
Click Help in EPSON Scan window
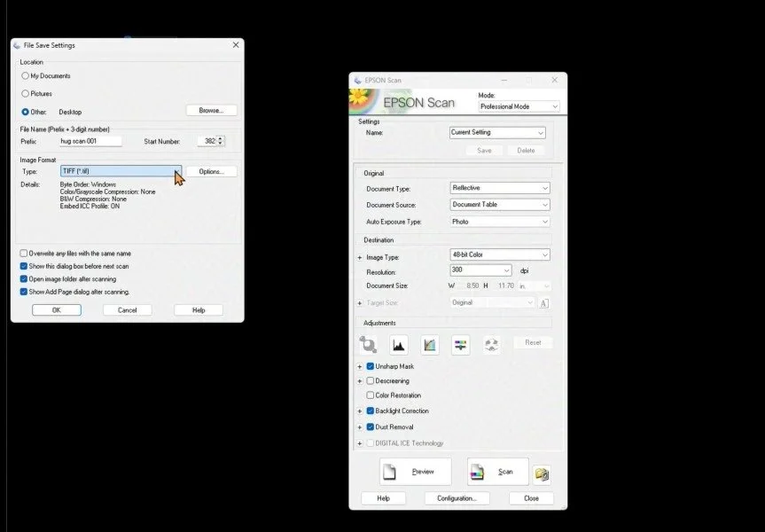point(384,498)
